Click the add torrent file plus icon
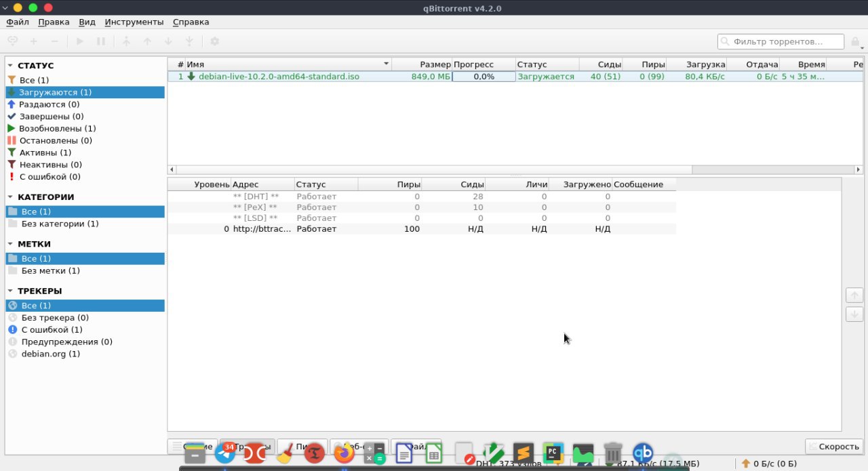This screenshot has width=868, height=471. [x=33, y=41]
